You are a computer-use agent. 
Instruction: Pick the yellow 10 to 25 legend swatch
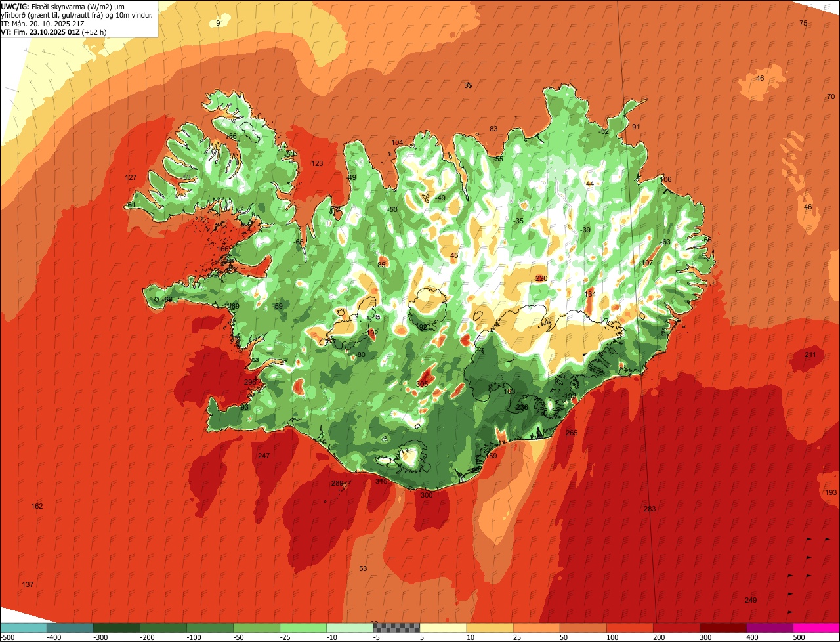[x=490, y=628]
